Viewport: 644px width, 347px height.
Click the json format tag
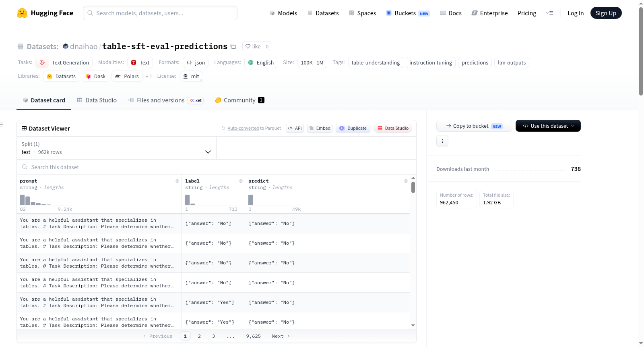click(x=196, y=62)
